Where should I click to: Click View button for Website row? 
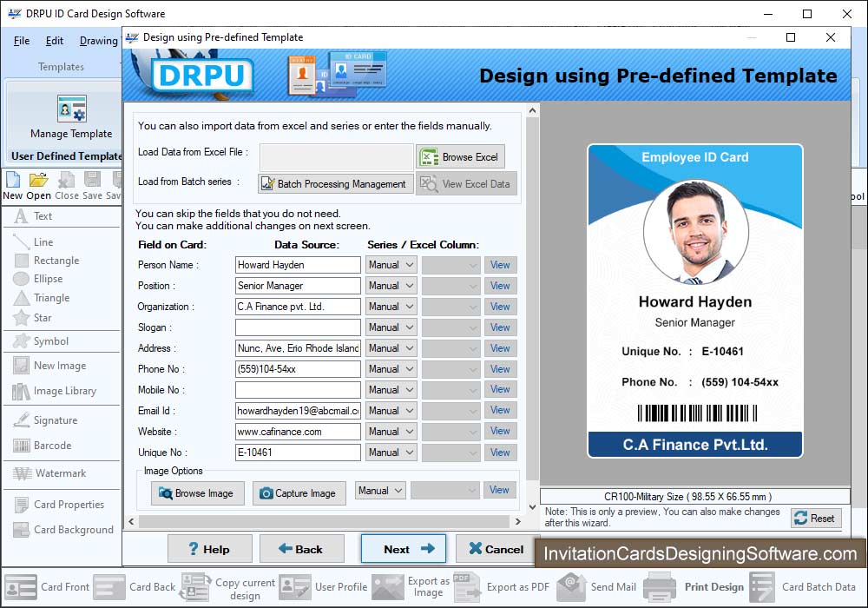click(x=500, y=432)
